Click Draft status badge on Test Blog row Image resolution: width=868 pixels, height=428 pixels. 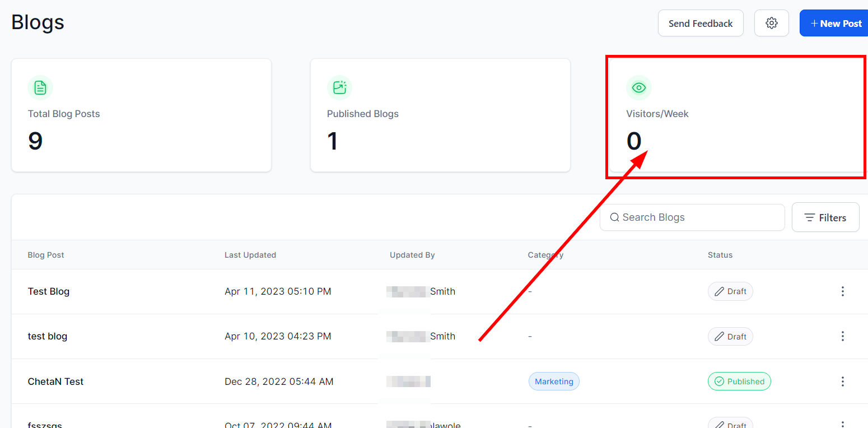(x=730, y=291)
